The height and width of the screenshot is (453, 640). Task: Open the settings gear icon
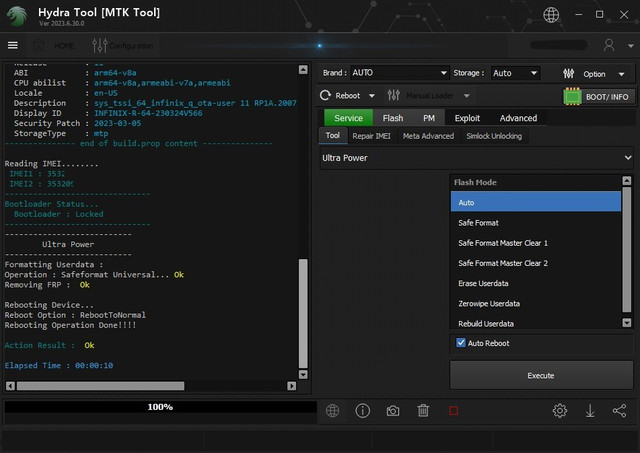point(560,411)
